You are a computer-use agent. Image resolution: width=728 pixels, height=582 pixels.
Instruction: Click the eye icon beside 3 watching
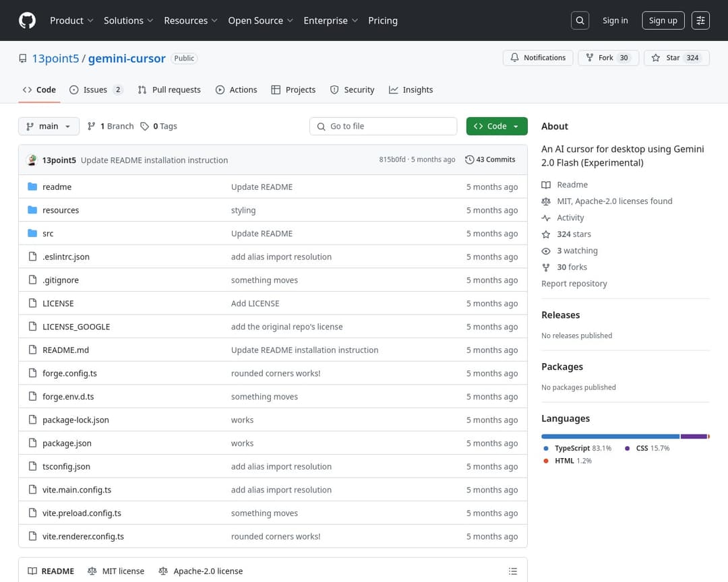pyautogui.click(x=546, y=251)
